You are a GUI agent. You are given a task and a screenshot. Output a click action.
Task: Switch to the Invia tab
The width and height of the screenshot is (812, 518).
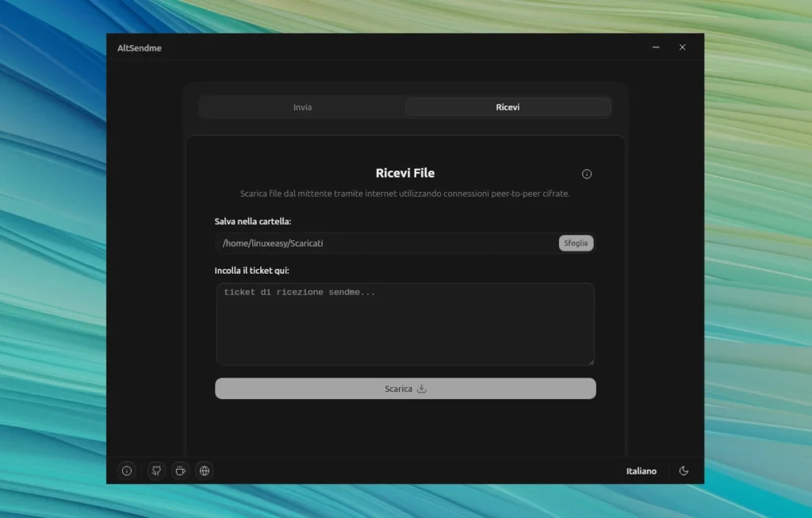[302, 107]
